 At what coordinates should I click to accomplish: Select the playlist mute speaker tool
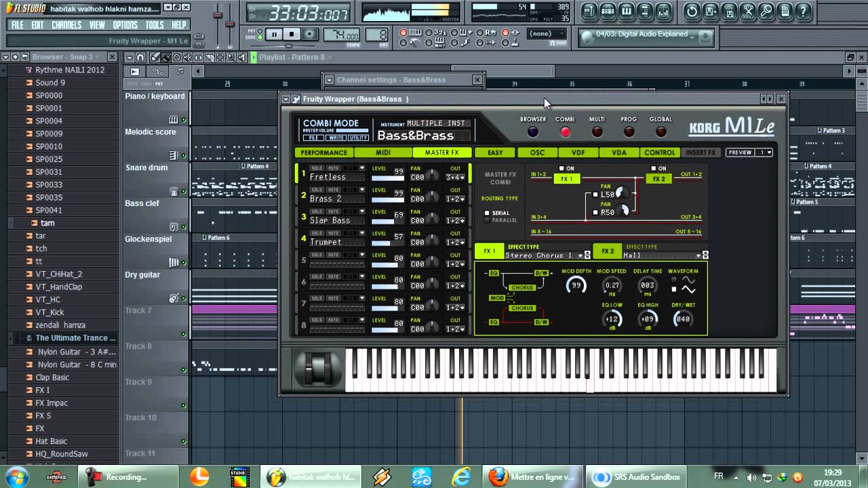[186, 58]
